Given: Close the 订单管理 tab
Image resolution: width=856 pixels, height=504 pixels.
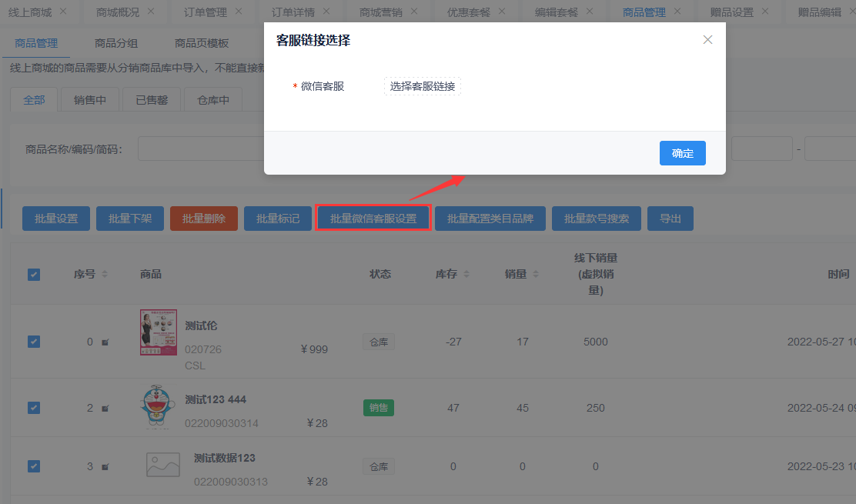Looking at the screenshot, I should (x=239, y=11).
